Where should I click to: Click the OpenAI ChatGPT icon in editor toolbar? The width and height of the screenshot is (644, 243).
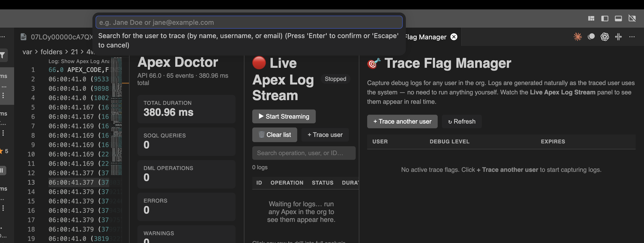tap(605, 37)
